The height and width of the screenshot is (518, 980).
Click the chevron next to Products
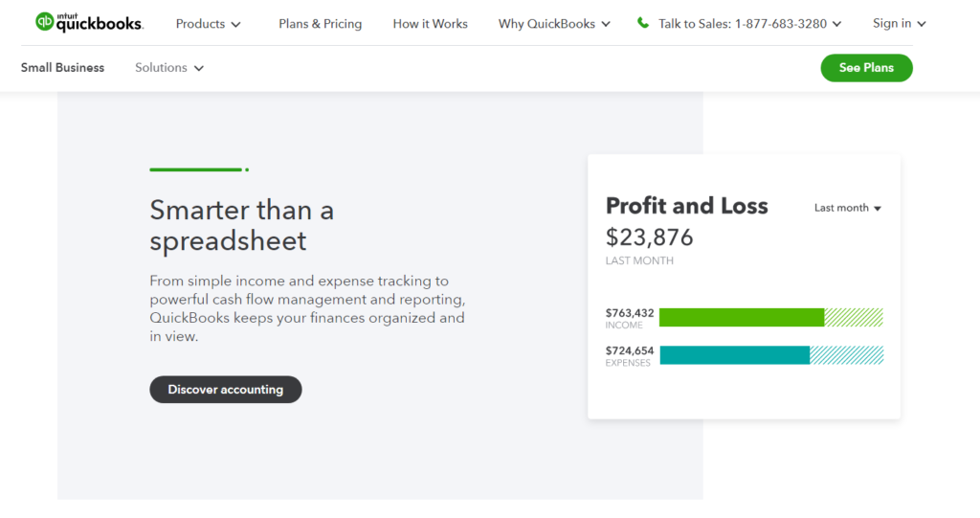235,24
